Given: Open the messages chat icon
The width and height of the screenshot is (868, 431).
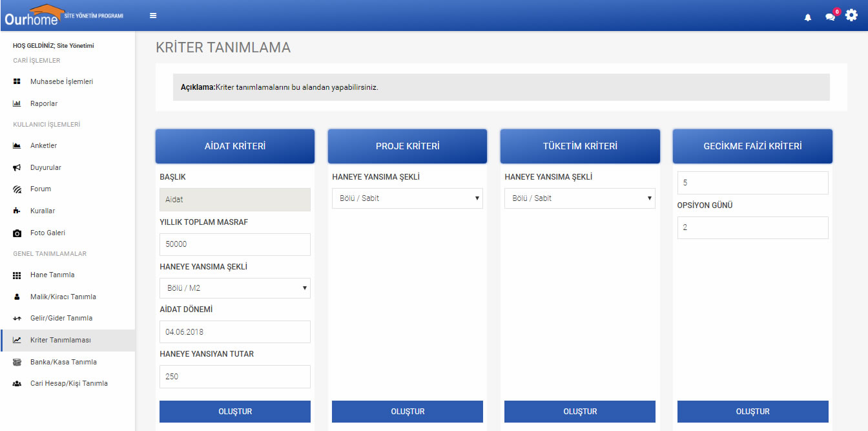Looking at the screenshot, I should pyautogui.click(x=831, y=17).
